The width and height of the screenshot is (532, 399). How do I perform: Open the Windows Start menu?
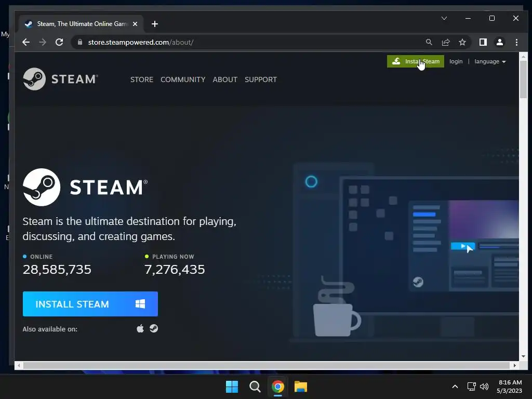click(x=232, y=387)
